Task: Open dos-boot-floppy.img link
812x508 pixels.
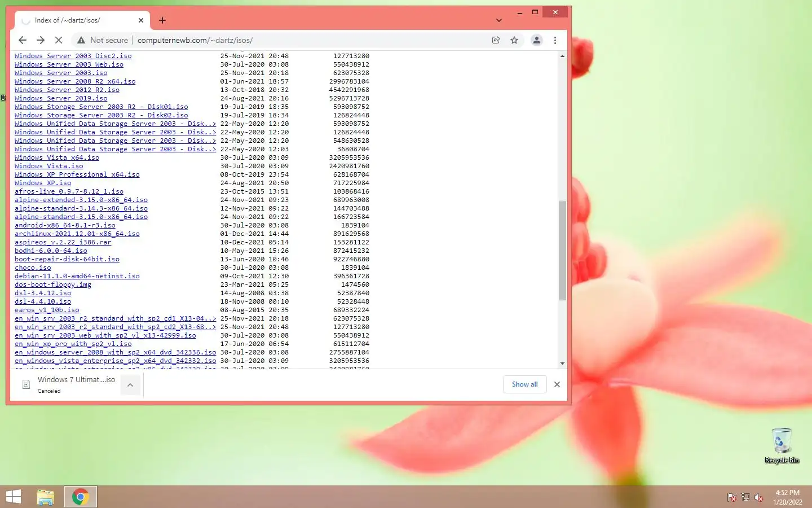Action: click(53, 284)
